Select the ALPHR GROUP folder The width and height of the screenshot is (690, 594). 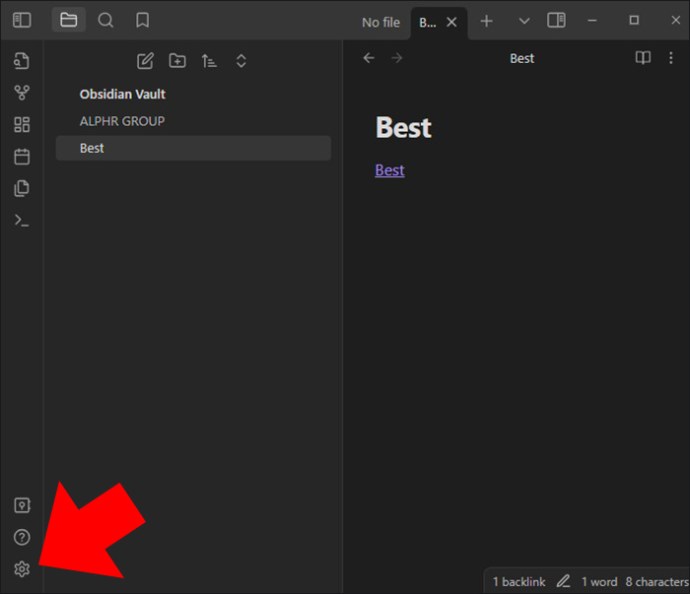[122, 121]
